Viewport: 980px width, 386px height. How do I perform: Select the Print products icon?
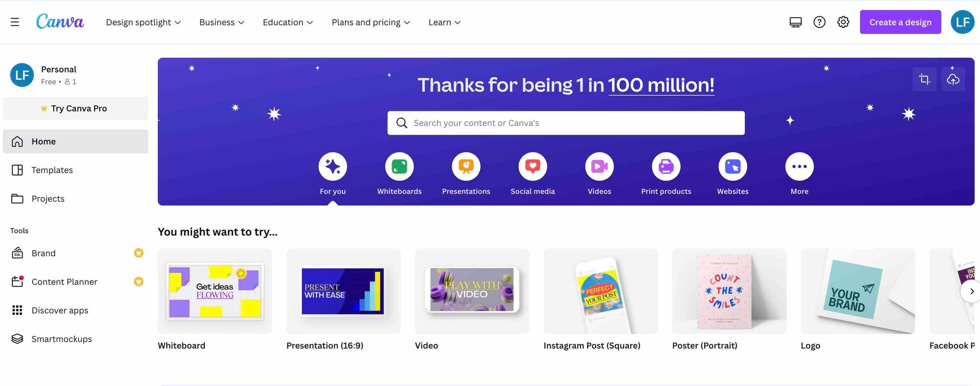click(666, 167)
